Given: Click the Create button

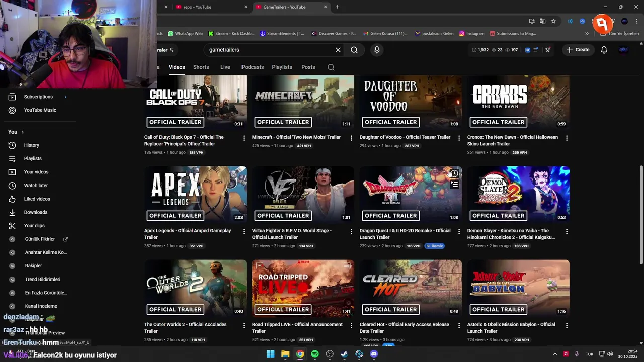Looking at the screenshot, I should click(x=578, y=50).
